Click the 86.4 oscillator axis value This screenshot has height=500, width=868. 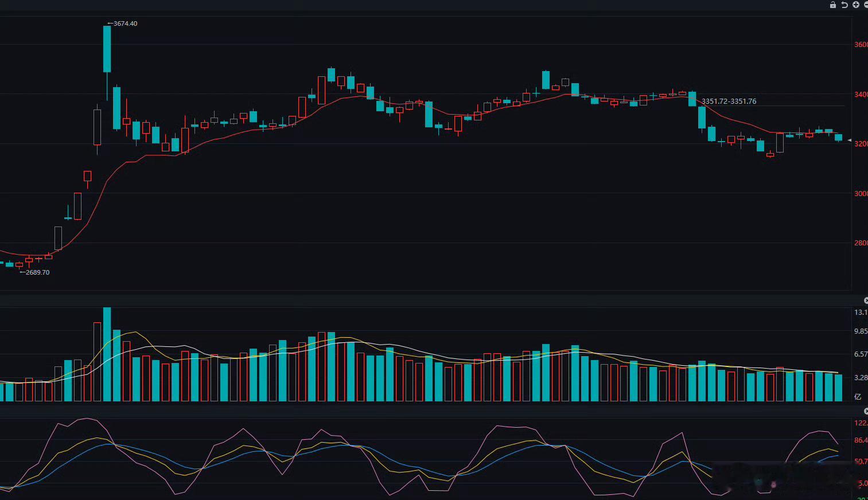coord(861,440)
